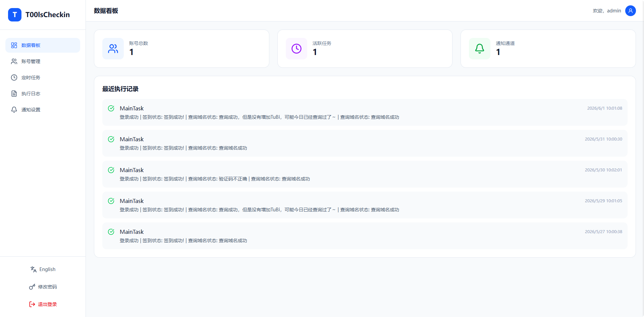644x317 pixels.
Task: Click log message under 2026/5/27 record
Action: [183, 241]
